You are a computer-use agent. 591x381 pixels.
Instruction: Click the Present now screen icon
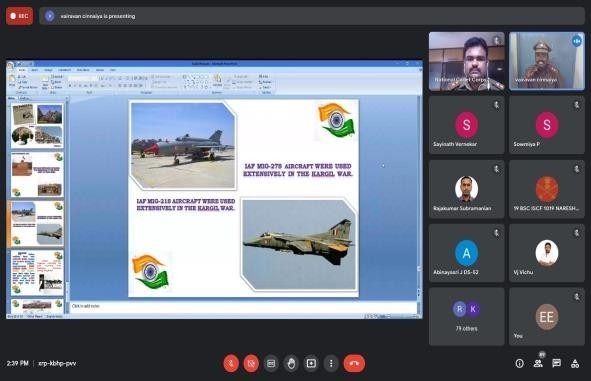[x=311, y=364]
